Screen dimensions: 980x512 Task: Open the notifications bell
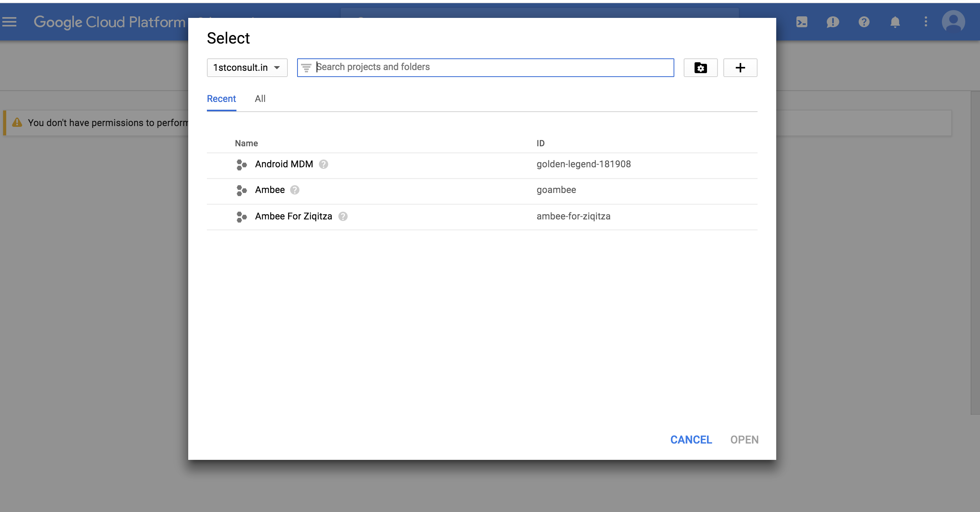pyautogui.click(x=895, y=22)
